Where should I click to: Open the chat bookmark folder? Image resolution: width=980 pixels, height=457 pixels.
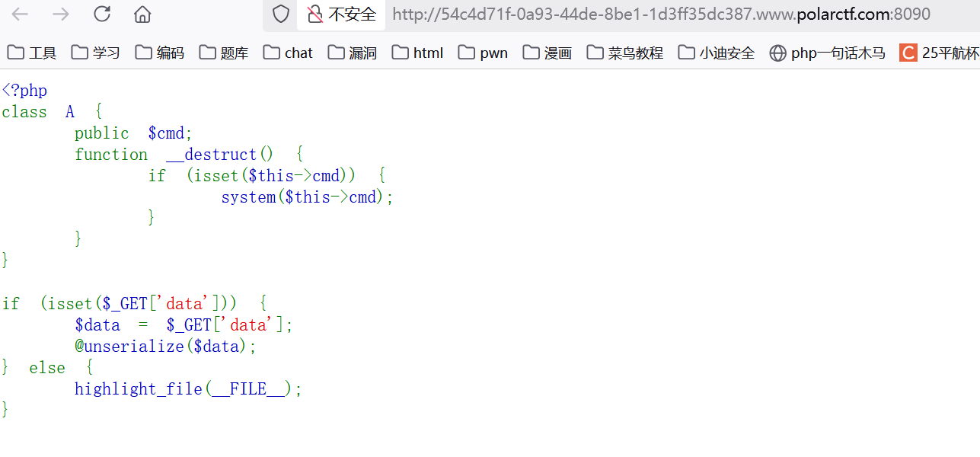click(x=288, y=53)
